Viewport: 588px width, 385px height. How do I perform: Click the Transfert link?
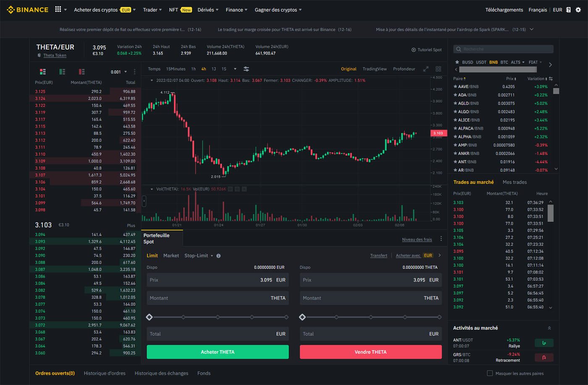[379, 256]
